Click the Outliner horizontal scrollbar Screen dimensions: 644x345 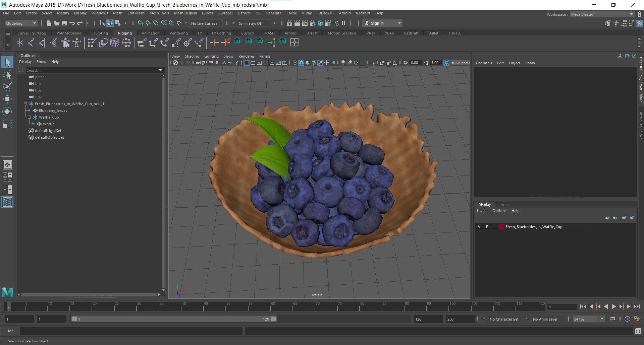pyautogui.click(x=89, y=295)
